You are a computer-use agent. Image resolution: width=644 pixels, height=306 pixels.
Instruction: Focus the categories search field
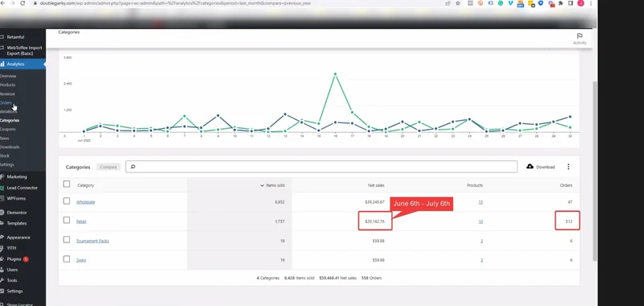click(x=321, y=167)
